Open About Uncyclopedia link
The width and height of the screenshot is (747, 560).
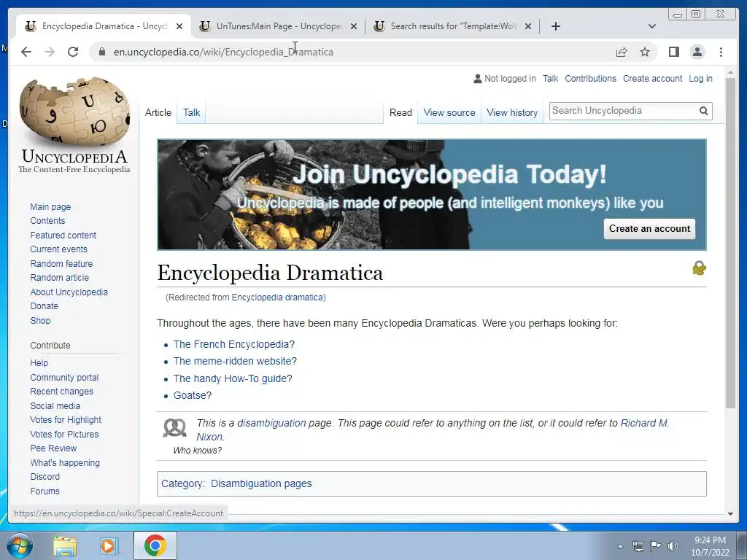[69, 292]
